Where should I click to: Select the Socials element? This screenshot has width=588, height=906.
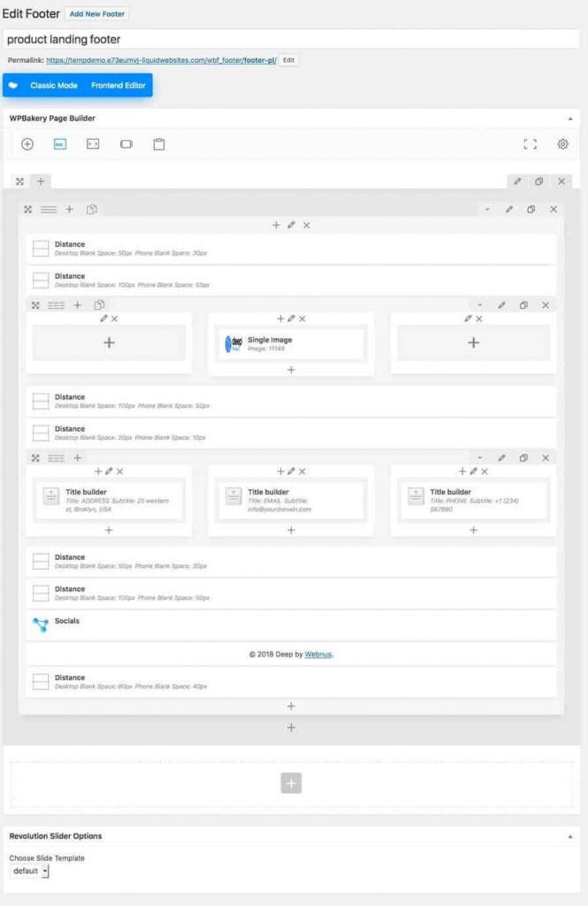pos(291,626)
